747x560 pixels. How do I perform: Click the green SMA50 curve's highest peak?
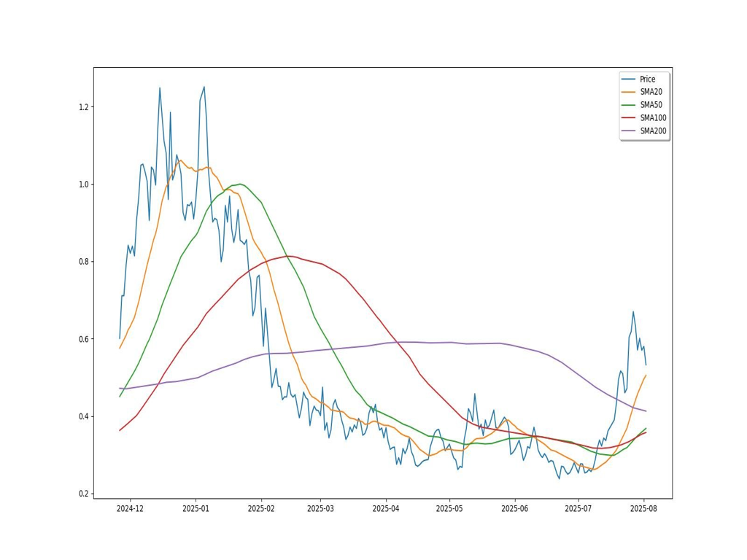tap(240, 184)
